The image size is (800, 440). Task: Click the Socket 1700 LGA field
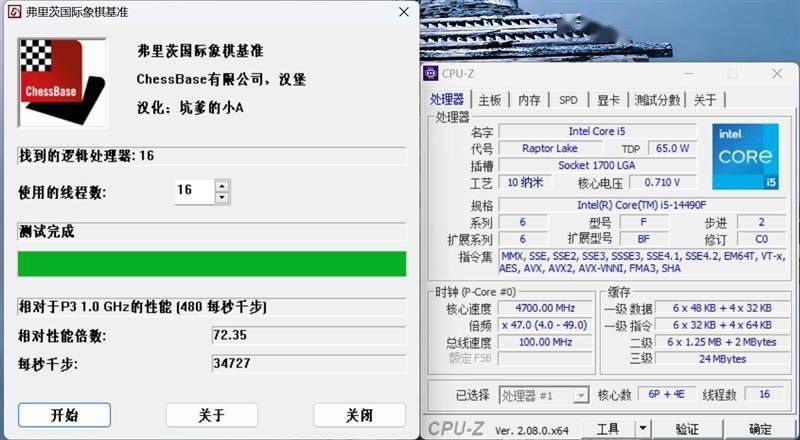tap(597, 165)
